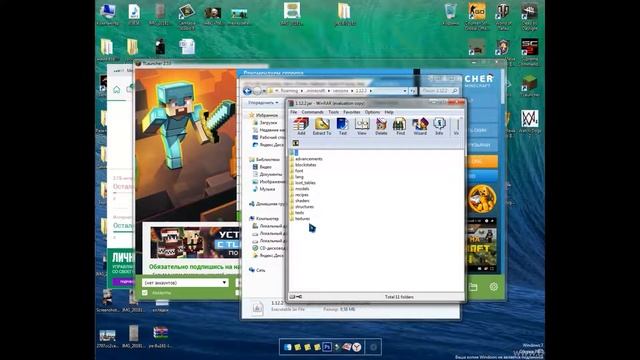Open the Wizard in WinRAR toolbar
The image size is (640, 360).
coord(420,126)
